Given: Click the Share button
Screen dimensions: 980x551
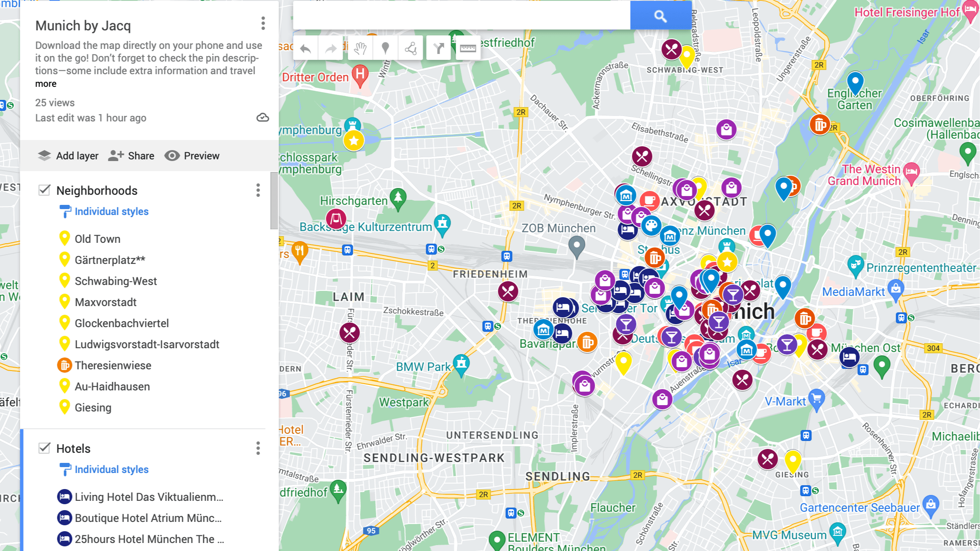Looking at the screenshot, I should (x=131, y=156).
